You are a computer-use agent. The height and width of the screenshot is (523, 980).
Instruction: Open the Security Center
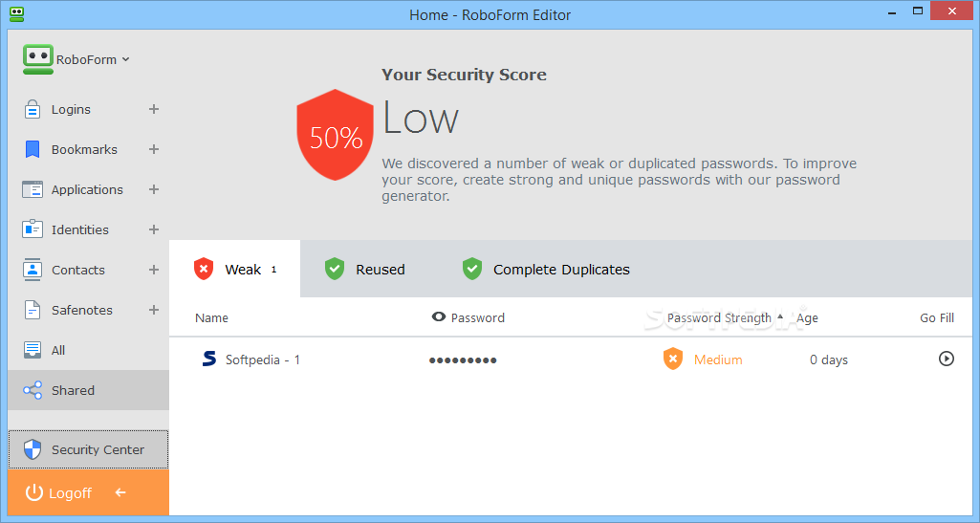coord(88,449)
